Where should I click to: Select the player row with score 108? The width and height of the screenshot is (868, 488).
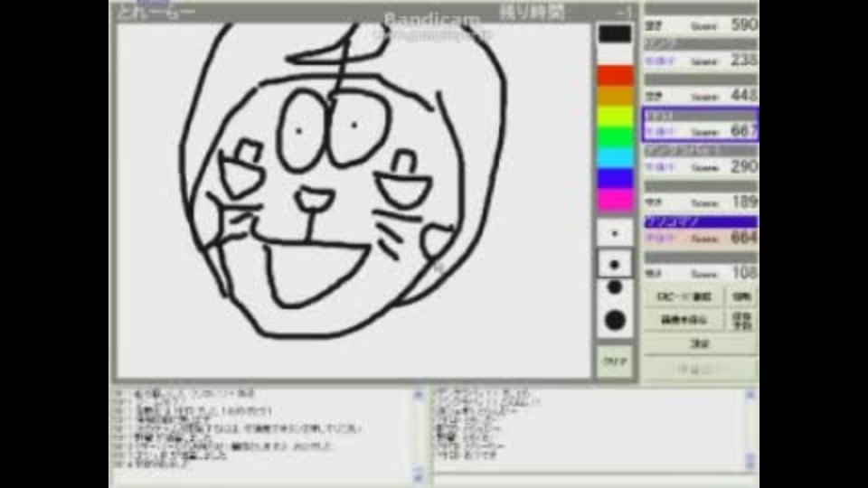coord(701,267)
